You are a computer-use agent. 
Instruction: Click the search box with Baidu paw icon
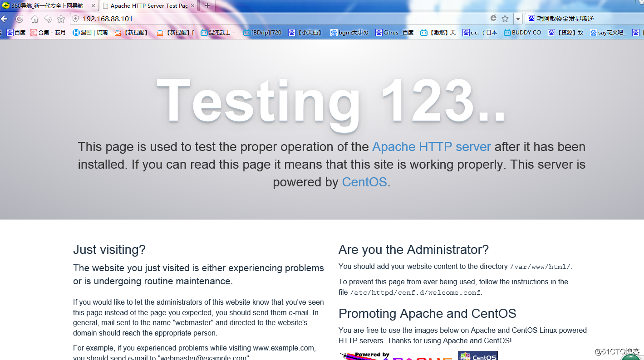click(x=584, y=19)
